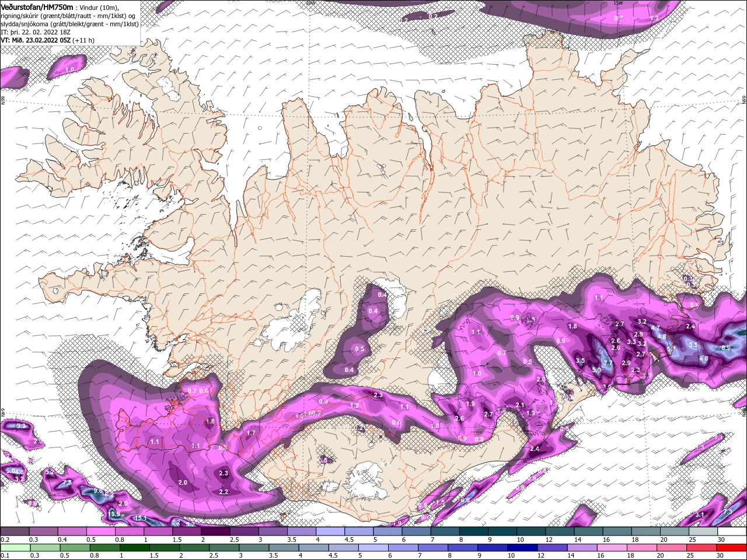Screen dimensions: 747x560
Task: Click the 4.7 precipitation value on the map
Action: [655, 328]
